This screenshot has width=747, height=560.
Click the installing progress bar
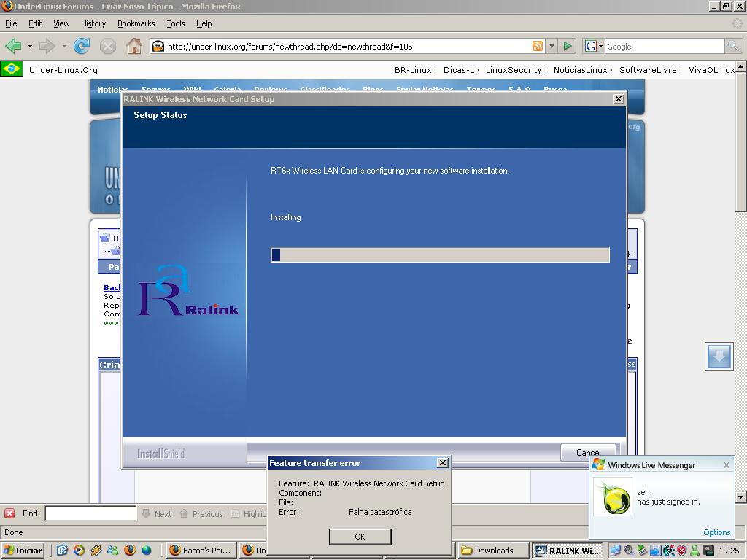pos(440,254)
